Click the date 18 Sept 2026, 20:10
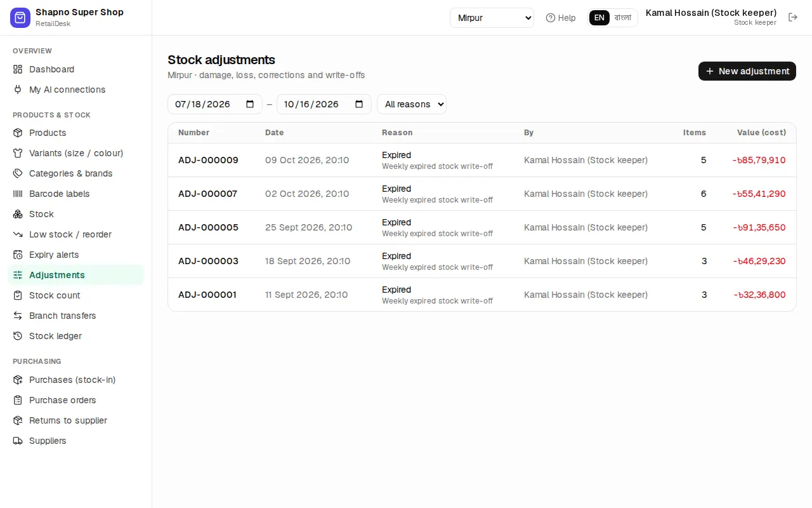Image resolution: width=812 pixels, height=508 pixels. (x=308, y=261)
